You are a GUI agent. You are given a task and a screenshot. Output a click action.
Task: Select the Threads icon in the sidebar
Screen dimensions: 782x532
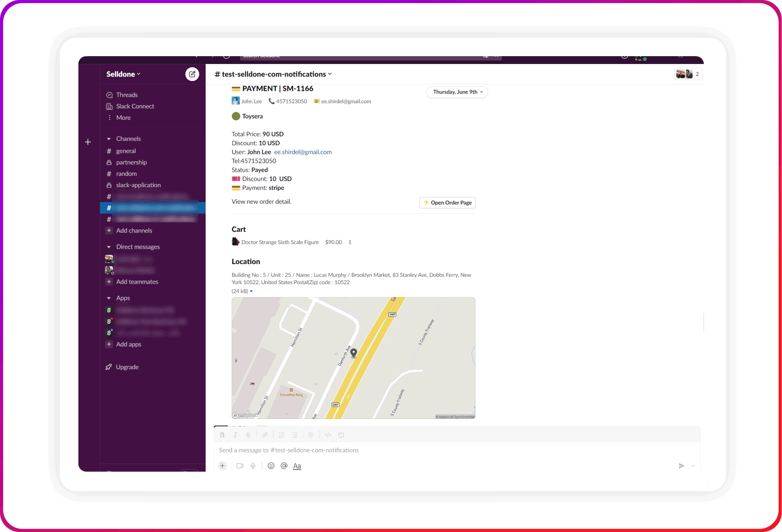click(x=109, y=95)
